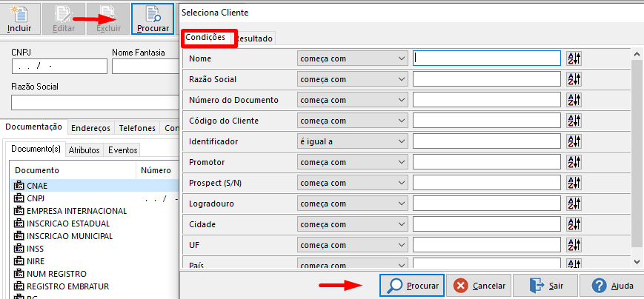Open the Prospect (S/N) condition dropdown
The width and height of the screenshot is (644, 299).
pyautogui.click(x=353, y=183)
